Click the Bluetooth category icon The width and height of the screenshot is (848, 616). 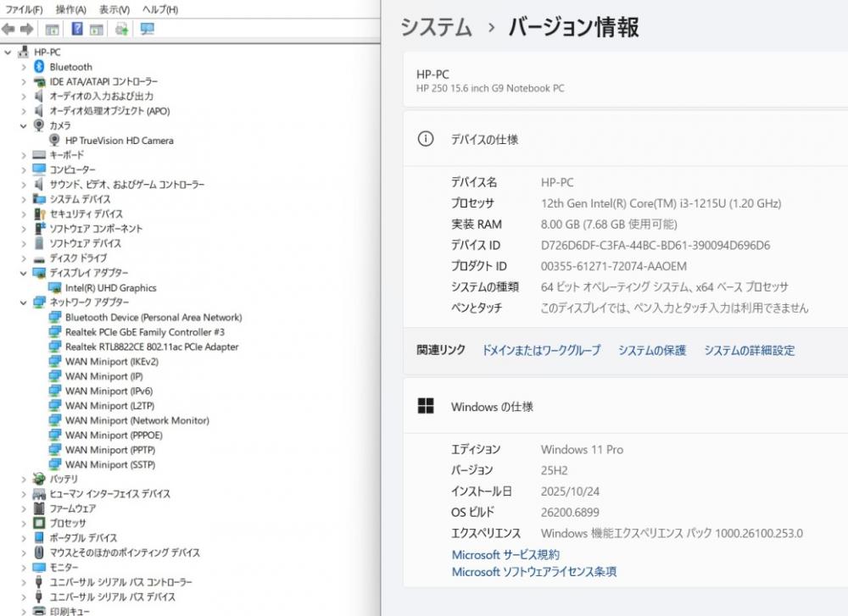click(39, 66)
